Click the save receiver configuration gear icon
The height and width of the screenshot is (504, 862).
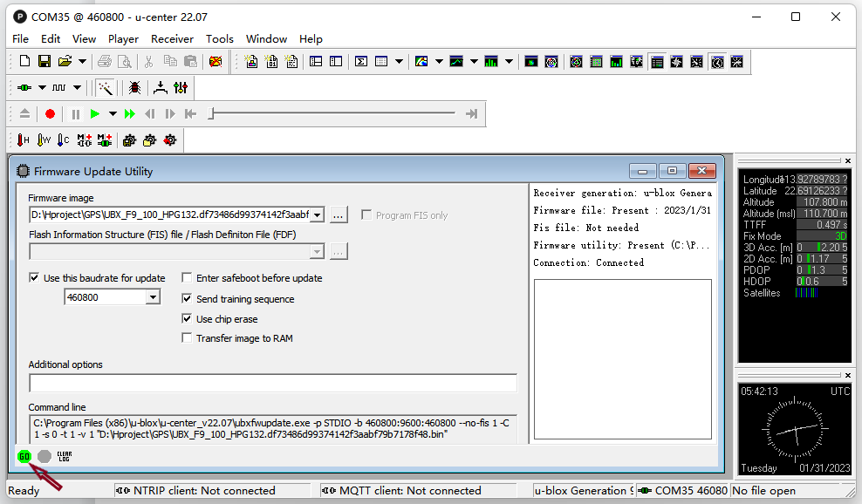pyautogui.click(x=129, y=140)
